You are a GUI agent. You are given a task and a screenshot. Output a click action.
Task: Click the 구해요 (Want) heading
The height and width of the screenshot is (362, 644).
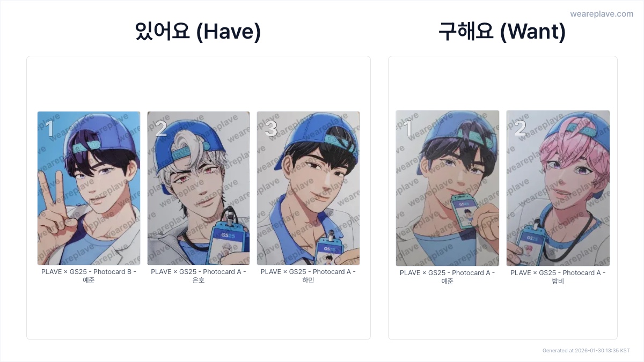502,32
